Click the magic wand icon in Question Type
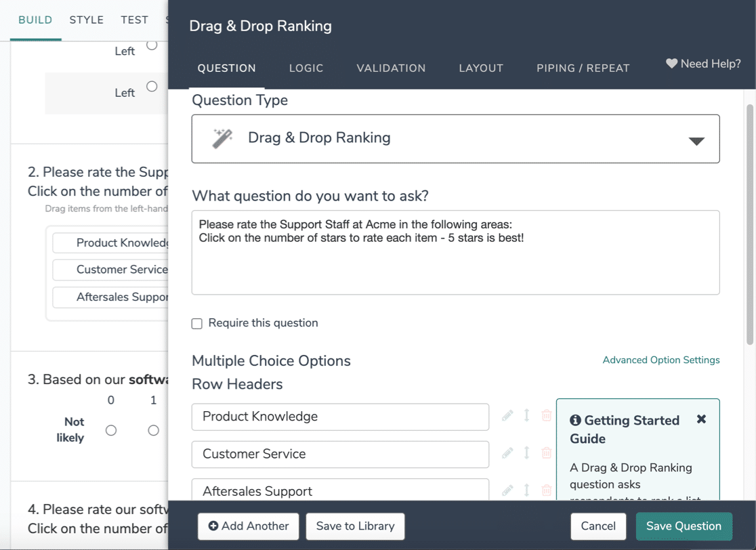The width and height of the screenshot is (756, 550). [x=222, y=138]
